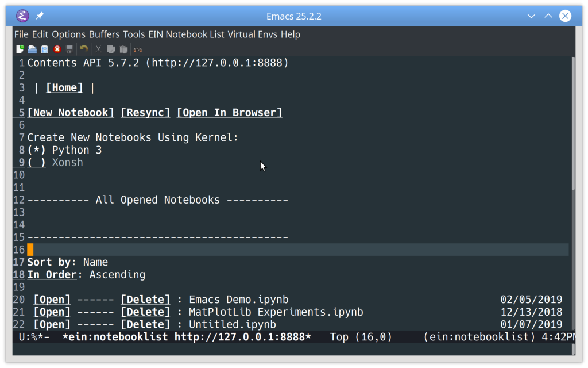Open the Buffers menu
Viewport: 588px width, 368px height.
click(104, 34)
